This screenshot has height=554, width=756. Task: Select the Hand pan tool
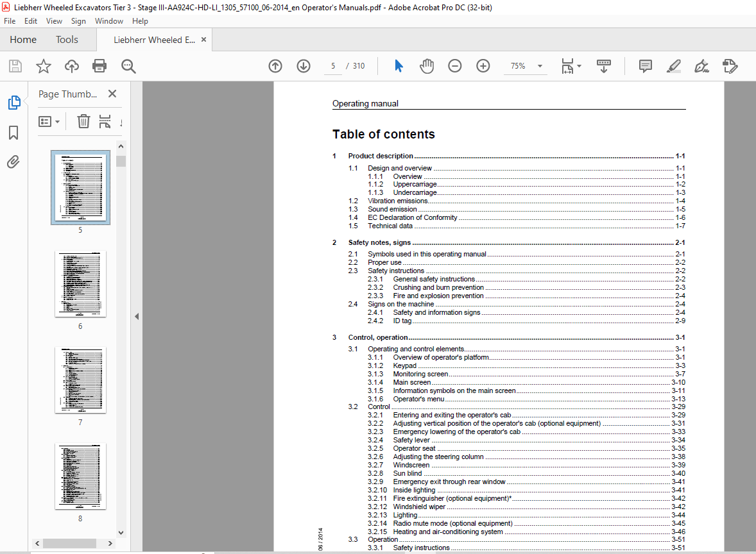click(x=427, y=66)
